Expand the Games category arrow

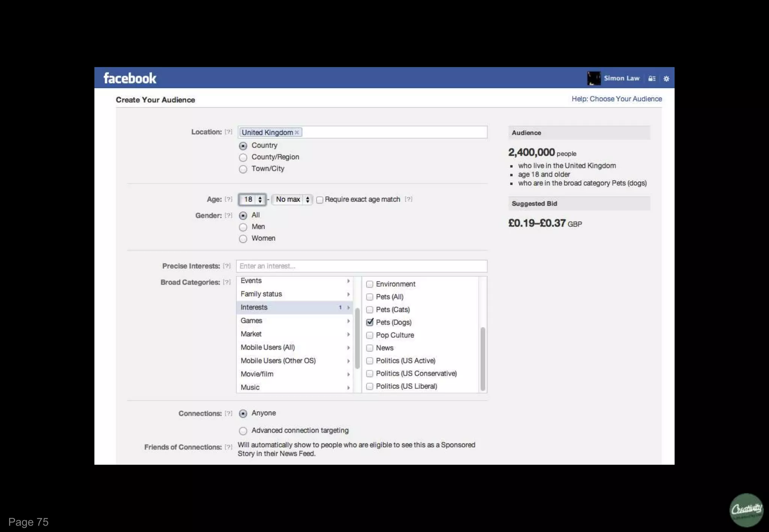tap(348, 321)
